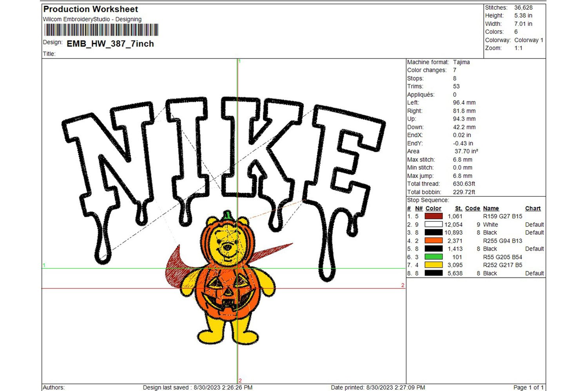Click the Stitches value "36,628"
588x391 pixels.
523,7
